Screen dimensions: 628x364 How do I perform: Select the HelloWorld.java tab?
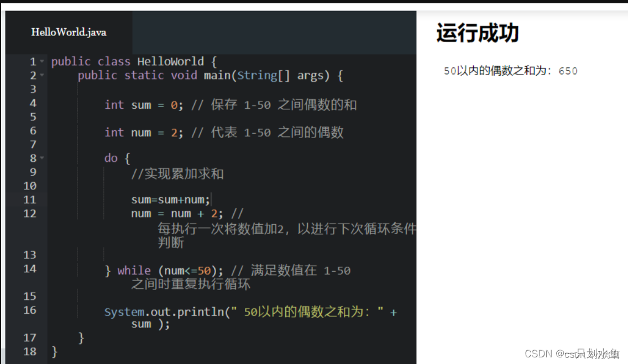[x=69, y=33]
